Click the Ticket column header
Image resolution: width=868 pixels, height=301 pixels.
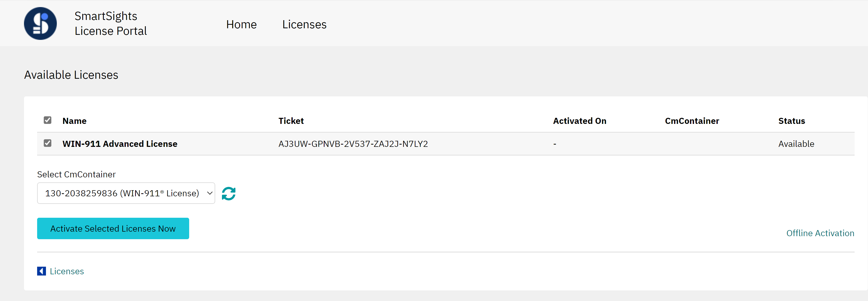pyautogui.click(x=291, y=121)
